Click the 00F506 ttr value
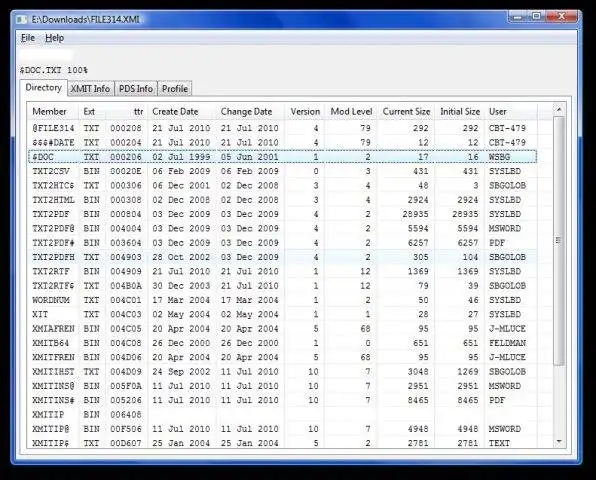 126,429
